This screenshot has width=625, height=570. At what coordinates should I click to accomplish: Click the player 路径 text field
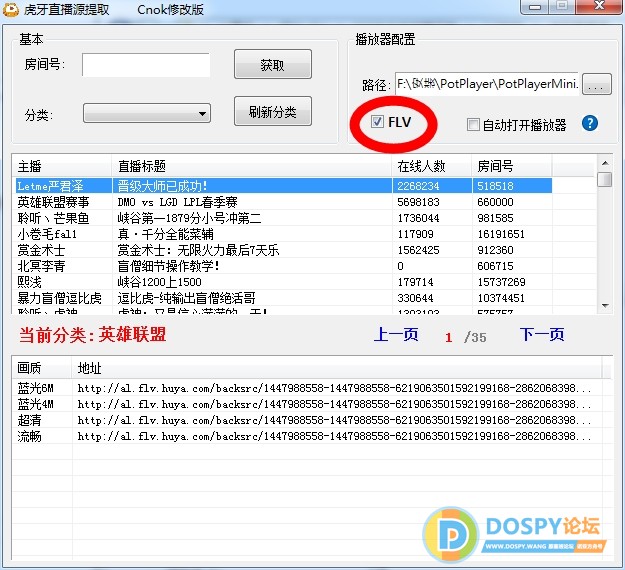point(487,84)
